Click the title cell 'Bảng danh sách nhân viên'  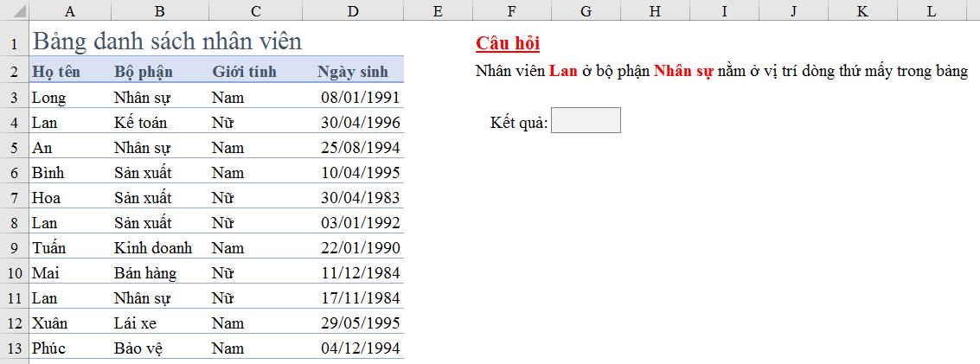[x=167, y=41]
